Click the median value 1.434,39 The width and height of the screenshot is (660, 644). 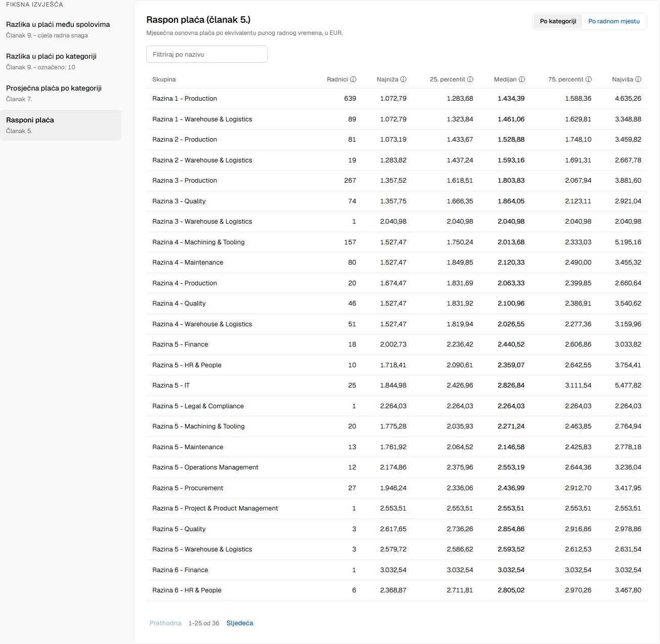click(511, 99)
